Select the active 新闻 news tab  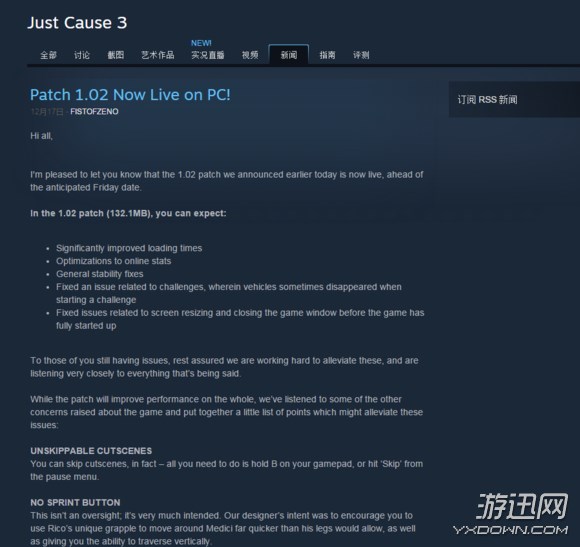pos(289,55)
